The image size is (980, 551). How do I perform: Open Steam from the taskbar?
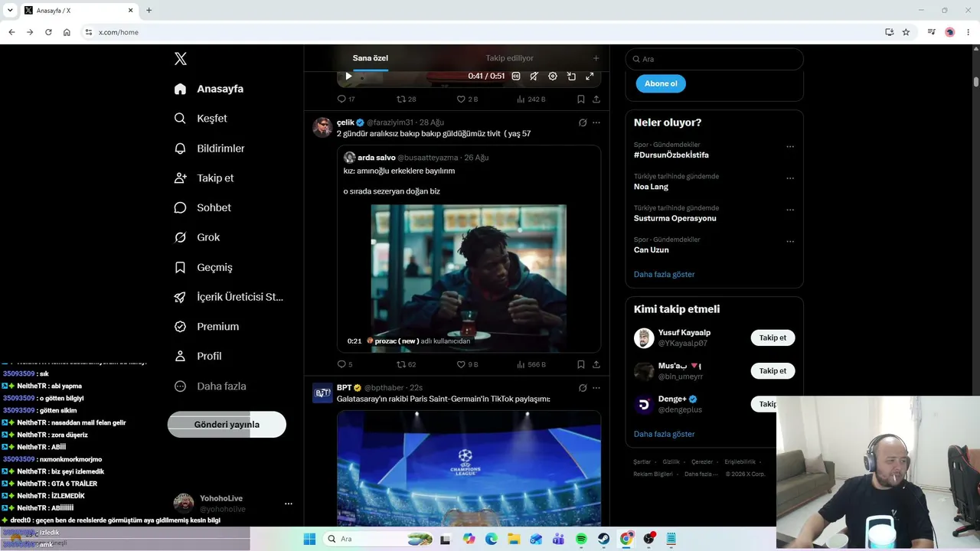point(603,540)
